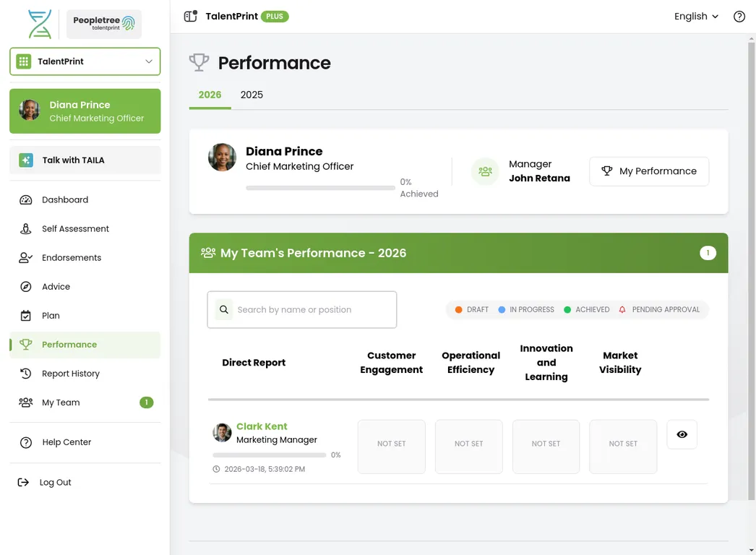Click the Peopletree talentprint logo

(x=103, y=24)
